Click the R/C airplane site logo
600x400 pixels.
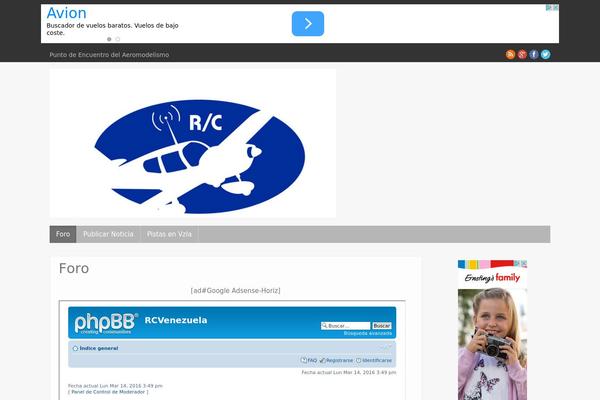[x=193, y=143]
